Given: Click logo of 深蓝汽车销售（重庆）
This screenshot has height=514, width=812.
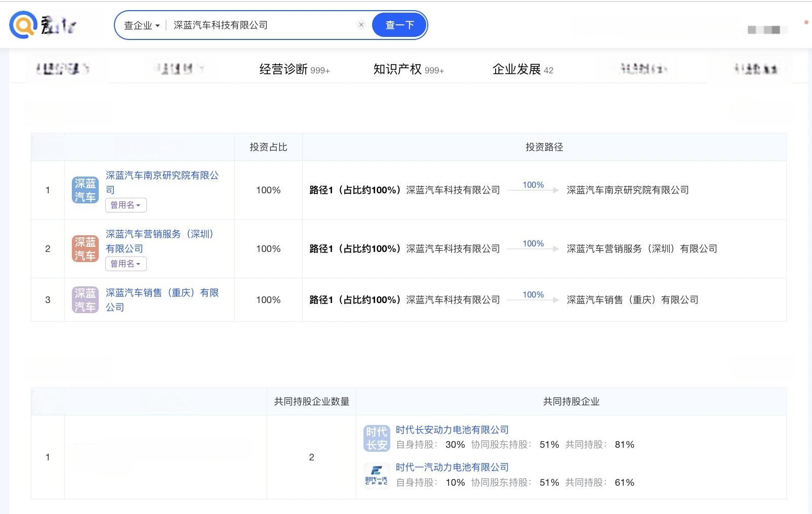Looking at the screenshot, I should [85, 300].
